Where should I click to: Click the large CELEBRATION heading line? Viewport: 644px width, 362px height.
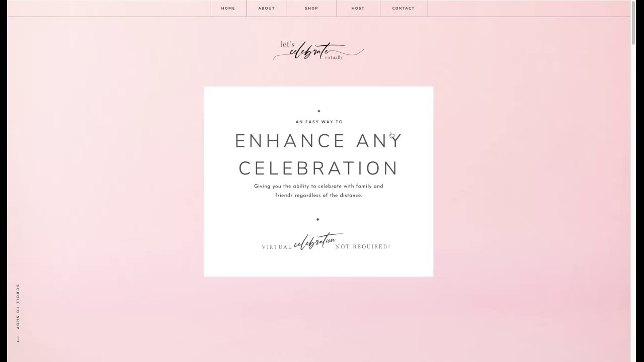318,168
